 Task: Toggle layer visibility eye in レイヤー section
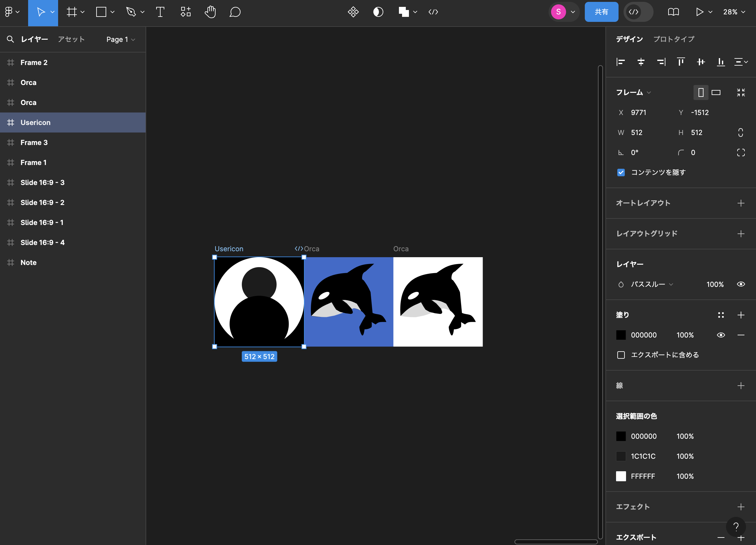(741, 284)
